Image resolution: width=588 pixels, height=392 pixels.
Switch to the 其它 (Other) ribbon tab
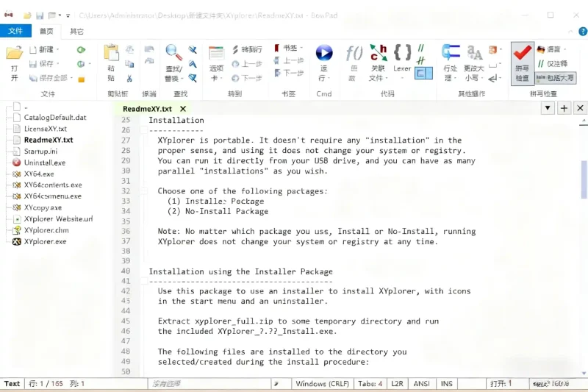click(76, 31)
